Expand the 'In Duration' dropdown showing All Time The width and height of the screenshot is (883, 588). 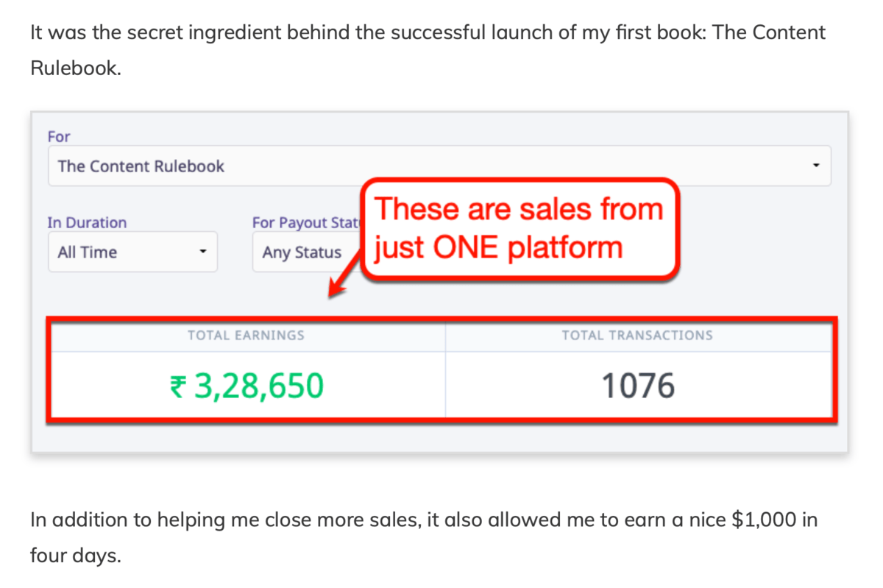(x=132, y=252)
